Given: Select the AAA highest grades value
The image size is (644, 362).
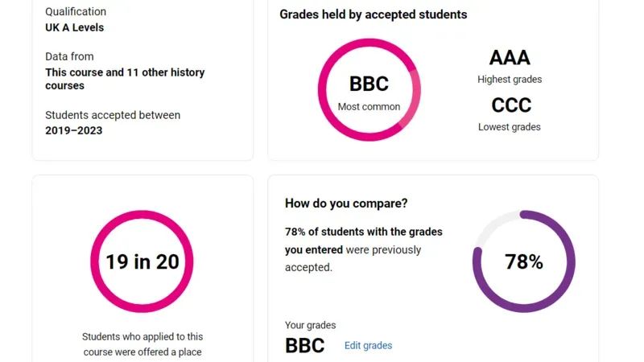Looking at the screenshot, I should (510, 57).
